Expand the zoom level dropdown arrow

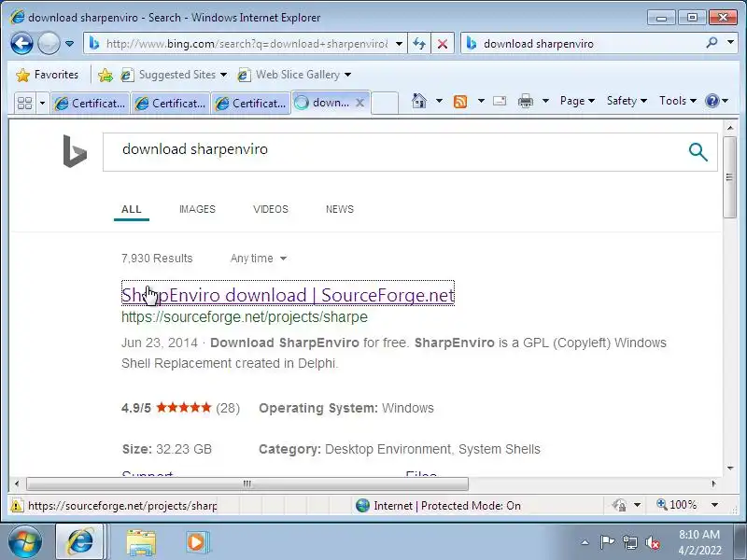(714, 505)
